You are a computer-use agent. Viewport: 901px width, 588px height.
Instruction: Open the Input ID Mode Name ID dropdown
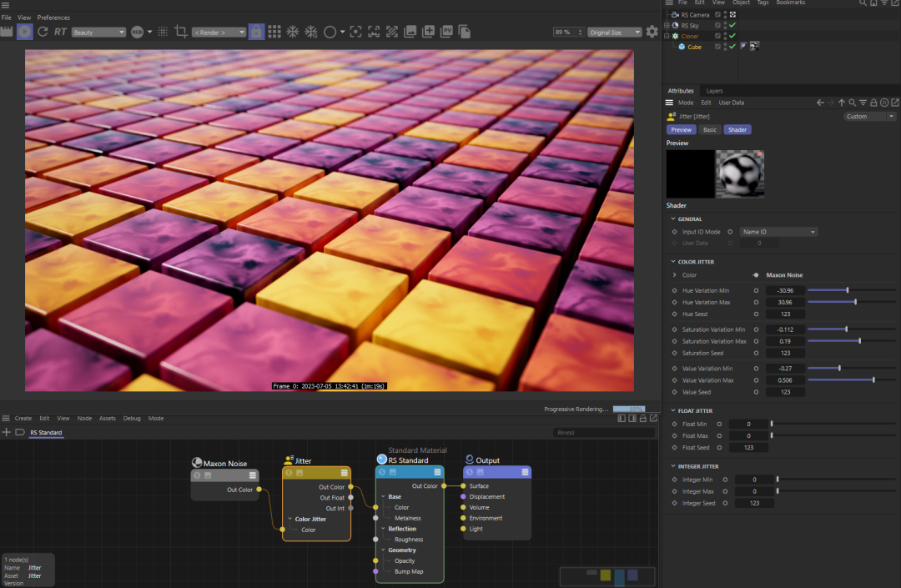(x=778, y=231)
